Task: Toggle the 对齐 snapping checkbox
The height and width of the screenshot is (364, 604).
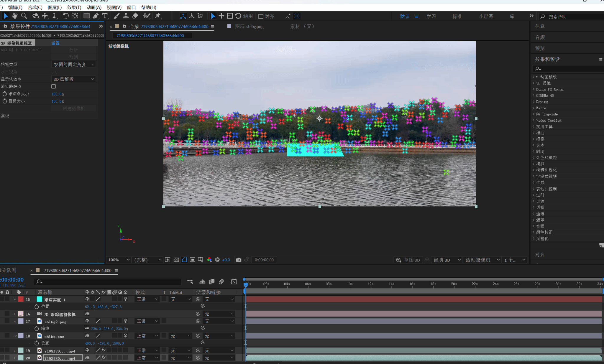Action: [x=261, y=16]
